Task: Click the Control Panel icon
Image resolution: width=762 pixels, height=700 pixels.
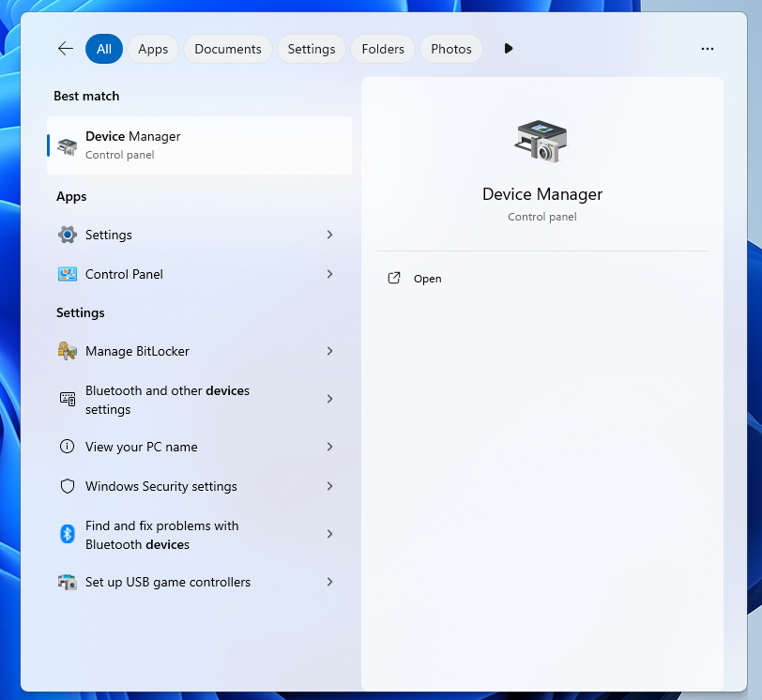Action: tap(67, 274)
